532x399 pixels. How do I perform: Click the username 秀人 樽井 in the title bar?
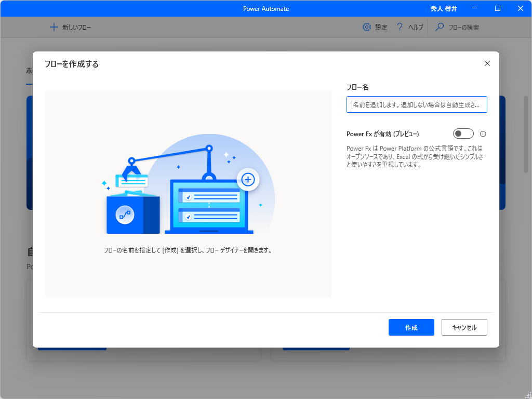point(444,8)
